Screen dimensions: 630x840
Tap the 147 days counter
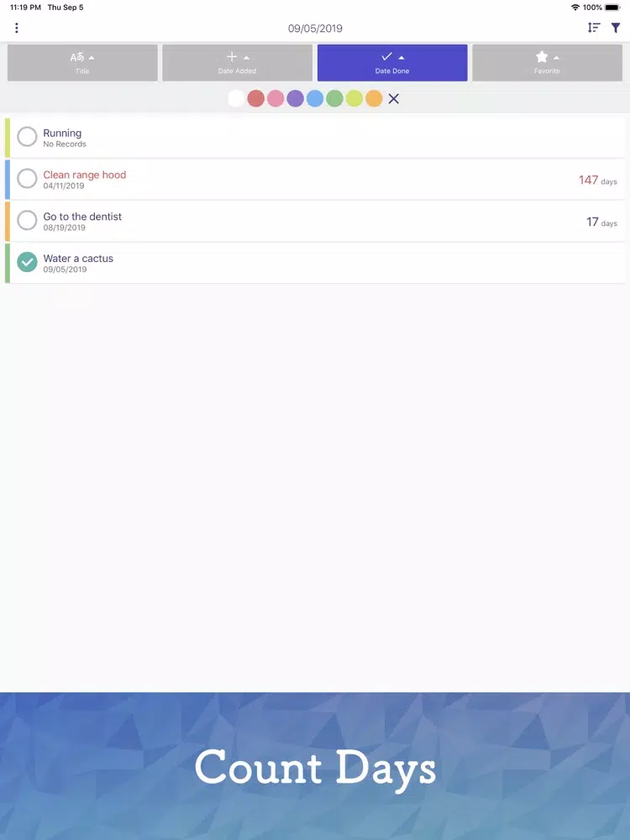[598, 181]
